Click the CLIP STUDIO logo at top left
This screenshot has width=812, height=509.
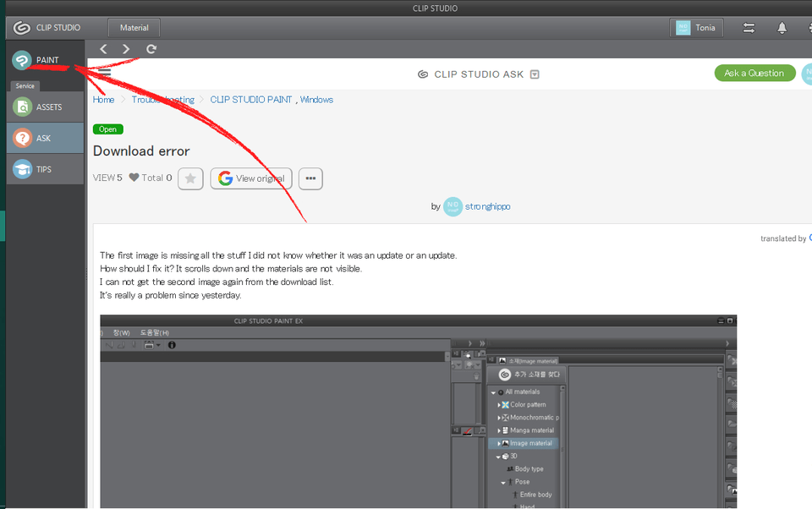point(47,28)
